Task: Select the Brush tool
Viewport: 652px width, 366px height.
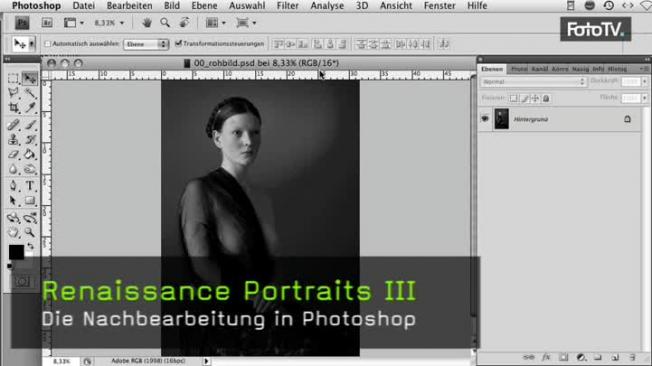Action: click(30, 124)
